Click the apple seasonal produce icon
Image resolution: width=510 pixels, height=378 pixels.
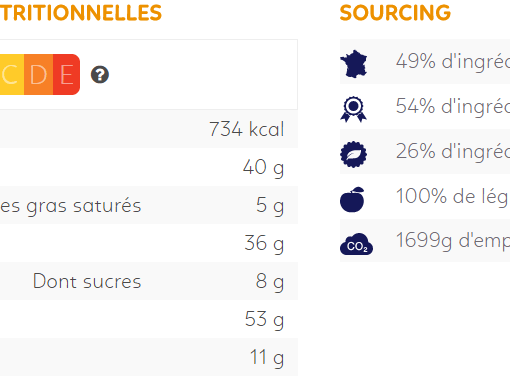coord(352,199)
